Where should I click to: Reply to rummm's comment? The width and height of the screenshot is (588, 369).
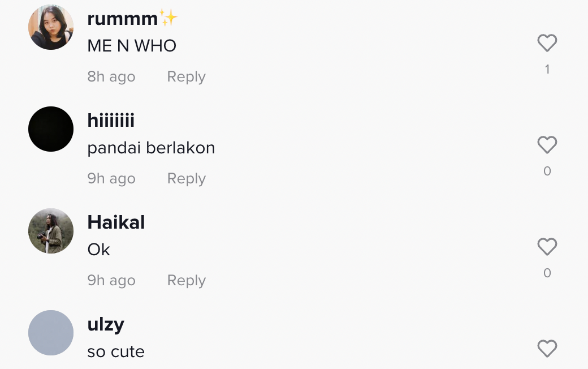(x=186, y=77)
